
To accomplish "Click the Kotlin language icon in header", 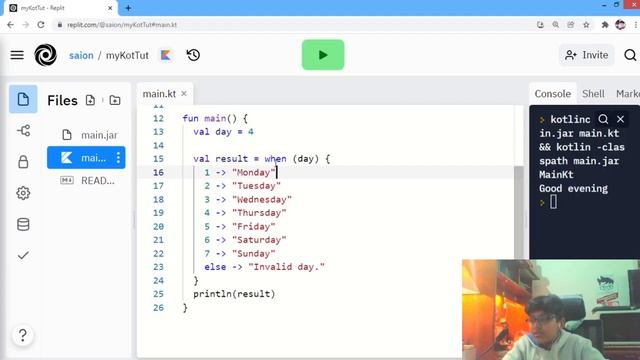I will 165,55.
